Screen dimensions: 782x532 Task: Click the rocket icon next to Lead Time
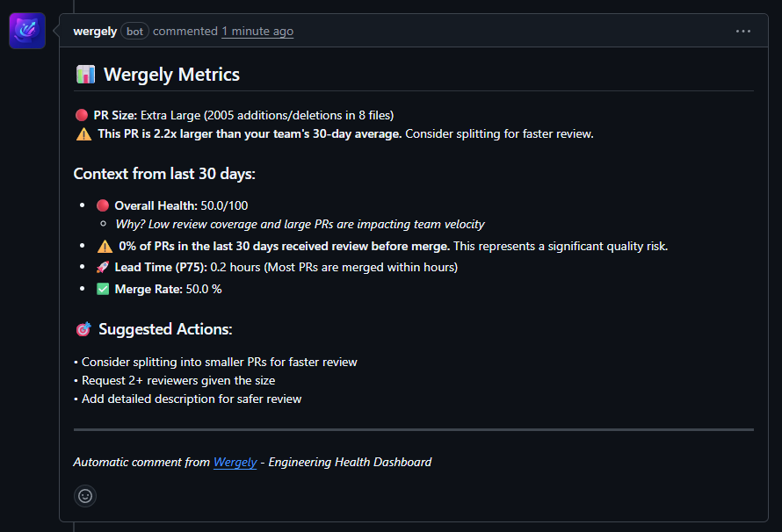point(105,267)
